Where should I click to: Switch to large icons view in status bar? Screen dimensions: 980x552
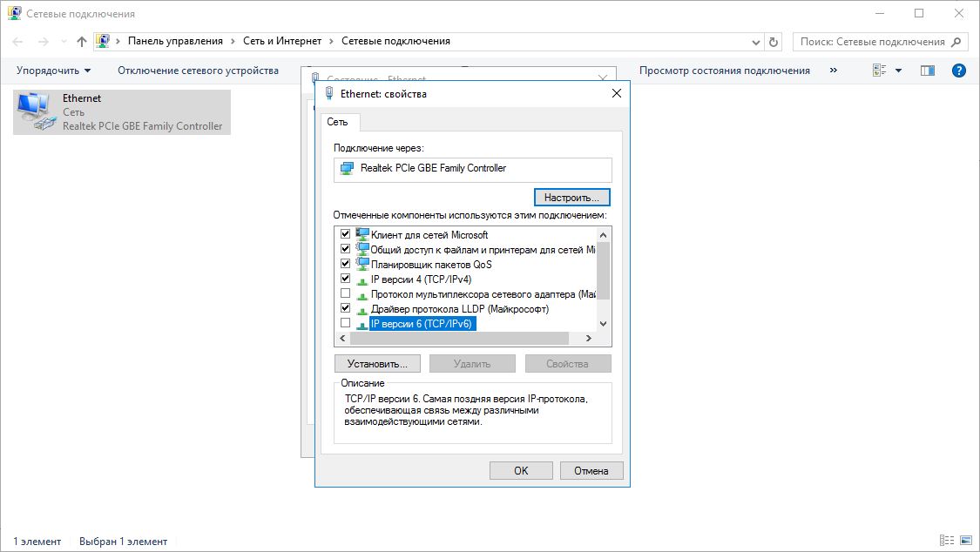tap(965, 542)
